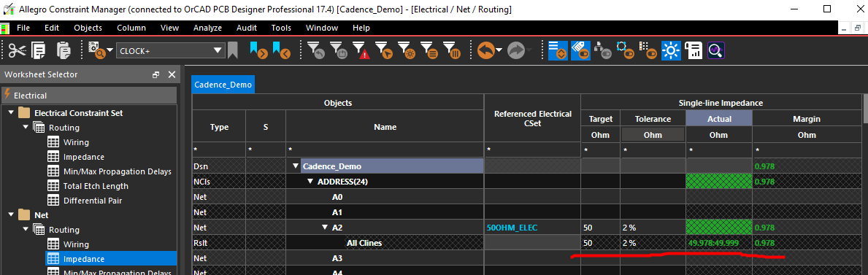The width and height of the screenshot is (868, 275).
Task: Click the filter icon with refresh badge
Action: (339, 50)
